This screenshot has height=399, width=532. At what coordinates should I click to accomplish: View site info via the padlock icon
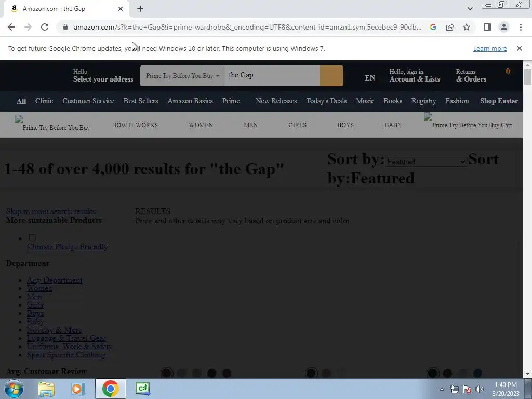click(x=65, y=27)
